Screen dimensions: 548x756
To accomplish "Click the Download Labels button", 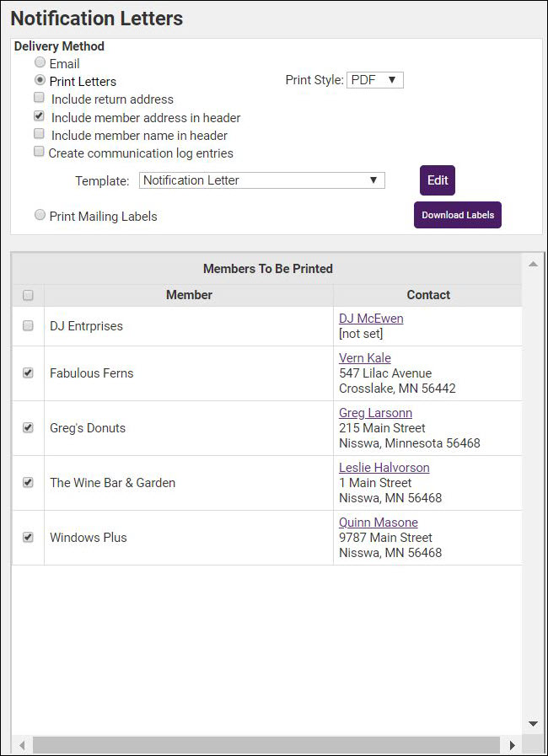I will click(x=458, y=215).
